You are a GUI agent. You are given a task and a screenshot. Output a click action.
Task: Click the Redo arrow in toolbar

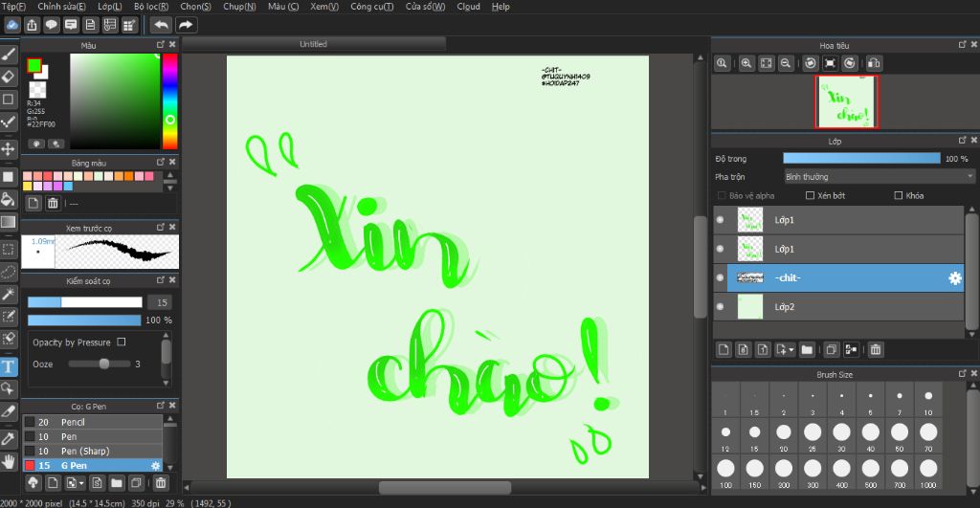186,25
